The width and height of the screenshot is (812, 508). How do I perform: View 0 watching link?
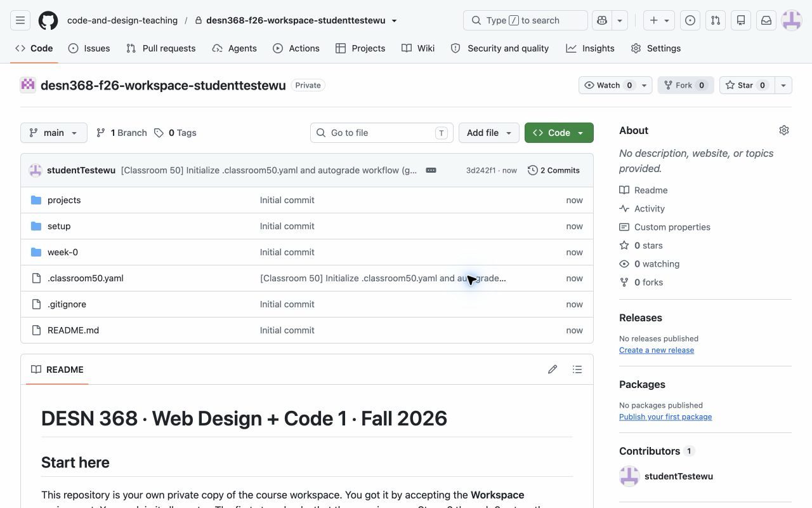[650, 264]
